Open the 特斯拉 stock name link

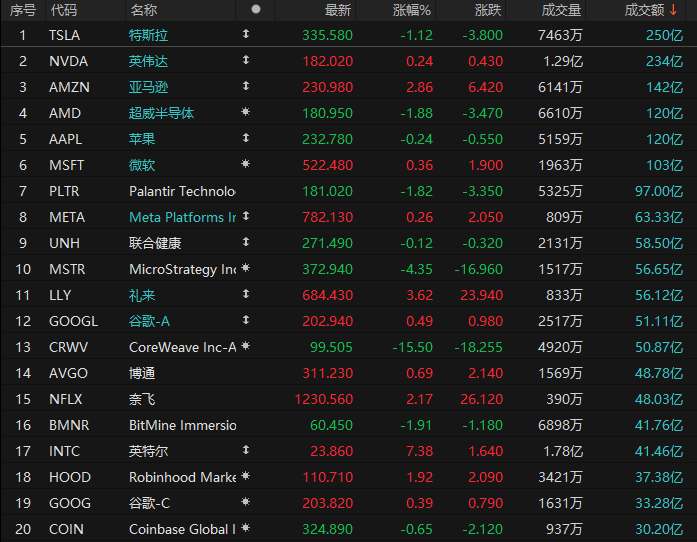click(148, 35)
